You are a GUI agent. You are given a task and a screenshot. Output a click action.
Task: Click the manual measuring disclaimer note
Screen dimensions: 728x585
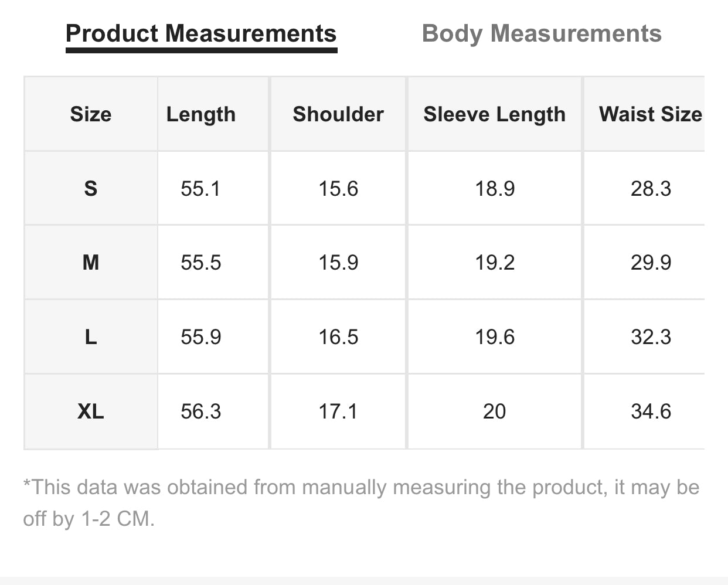pyautogui.click(x=361, y=502)
